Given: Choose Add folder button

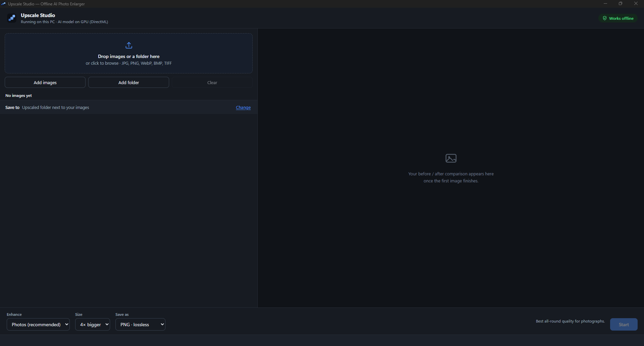Looking at the screenshot, I should [129, 82].
